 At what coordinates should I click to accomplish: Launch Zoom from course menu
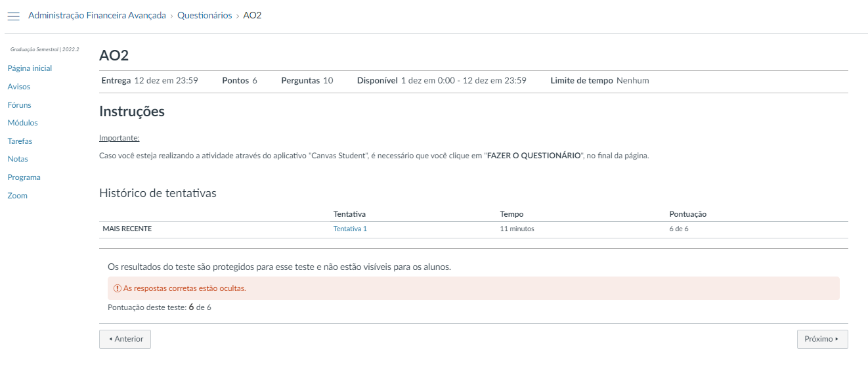pyautogui.click(x=17, y=196)
